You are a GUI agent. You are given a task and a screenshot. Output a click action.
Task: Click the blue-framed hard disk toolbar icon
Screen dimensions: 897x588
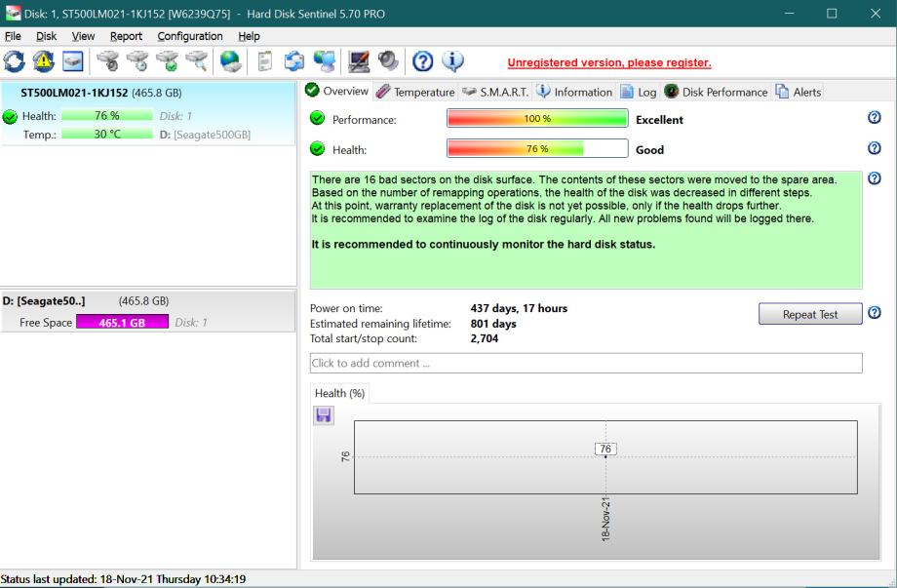73,61
